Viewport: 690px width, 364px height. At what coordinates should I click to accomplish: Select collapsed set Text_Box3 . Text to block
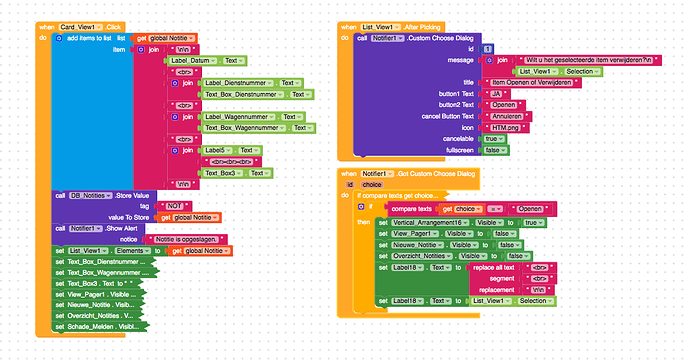[x=97, y=284]
